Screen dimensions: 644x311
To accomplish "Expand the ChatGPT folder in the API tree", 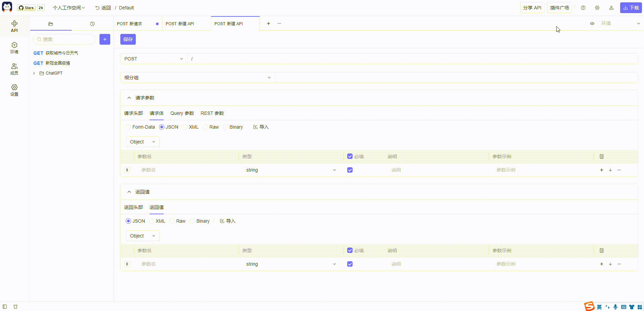I will pyautogui.click(x=34, y=73).
